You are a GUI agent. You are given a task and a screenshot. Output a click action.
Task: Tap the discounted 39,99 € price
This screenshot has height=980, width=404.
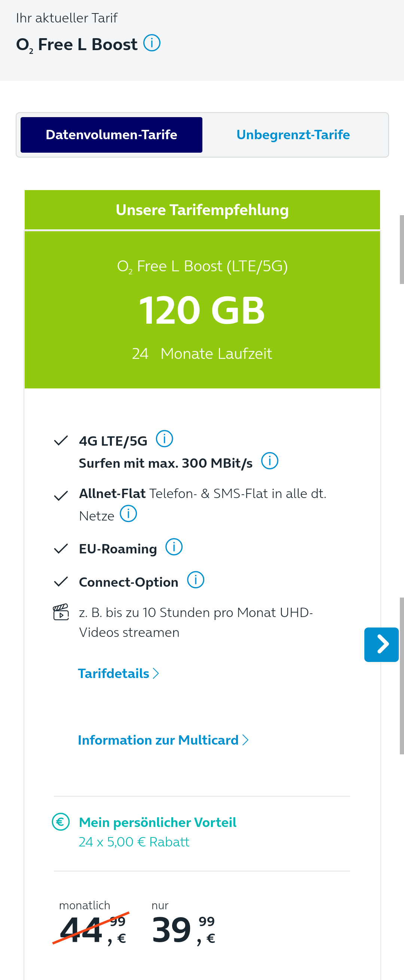click(184, 930)
